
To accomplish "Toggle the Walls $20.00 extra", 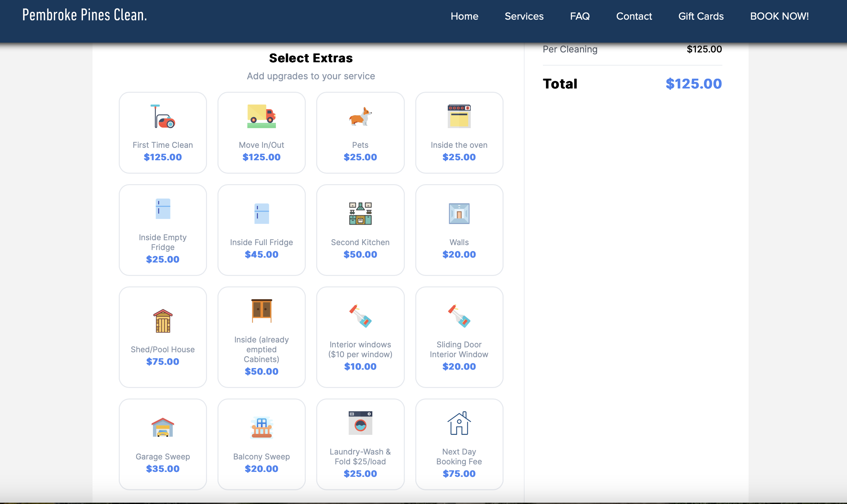I will (x=459, y=230).
